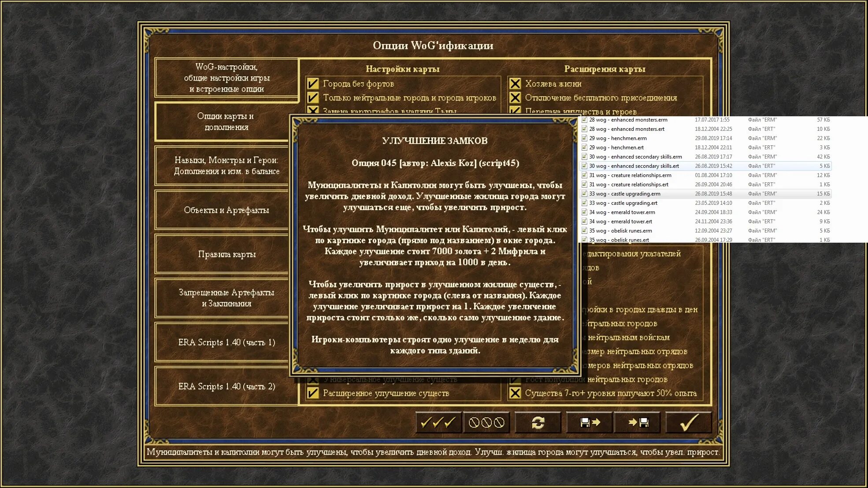Click the Расширения карты column heading
Screen dimensions: 868x488
click(x=605, y=69)
